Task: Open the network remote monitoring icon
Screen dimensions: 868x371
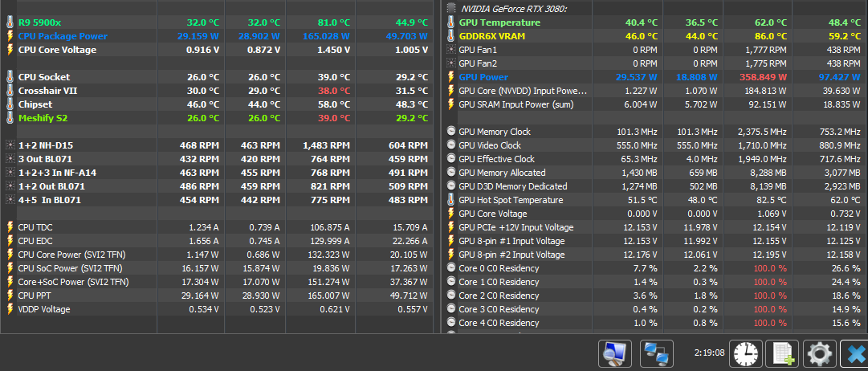Action: click(657, 353)
